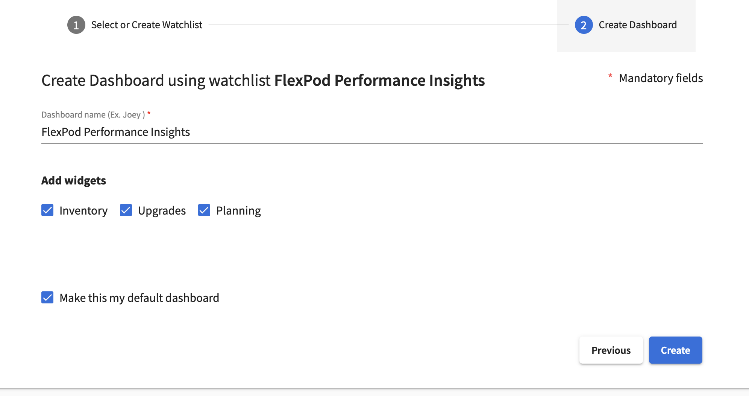Go back with the Previous button
This screenshot has height=396, width=749.
coord(611,350)
